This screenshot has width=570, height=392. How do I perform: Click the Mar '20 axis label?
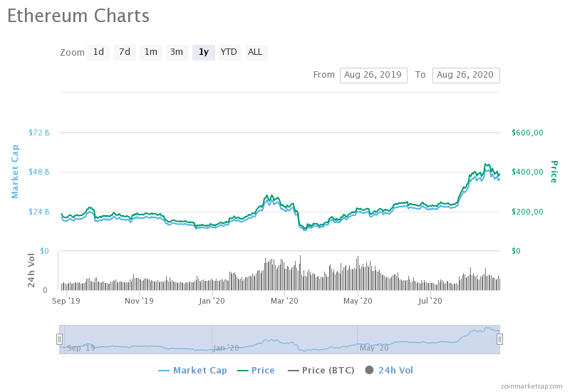(284, 301)
